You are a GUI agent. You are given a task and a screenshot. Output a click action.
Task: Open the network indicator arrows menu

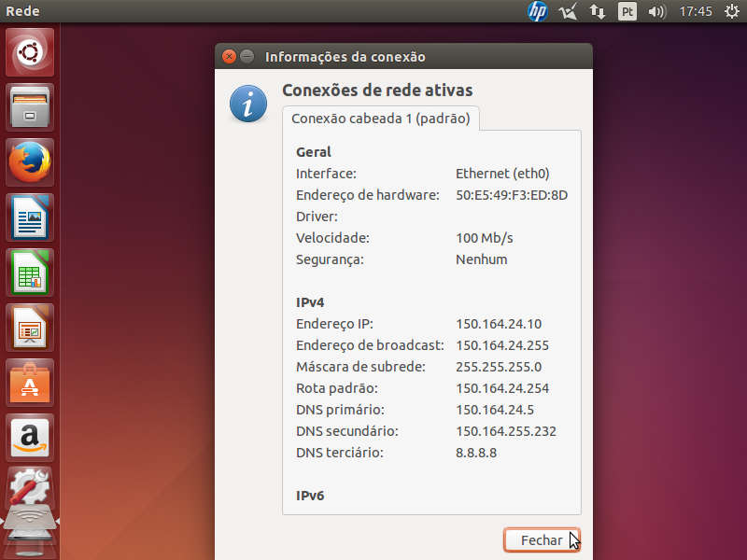(598, 11)
